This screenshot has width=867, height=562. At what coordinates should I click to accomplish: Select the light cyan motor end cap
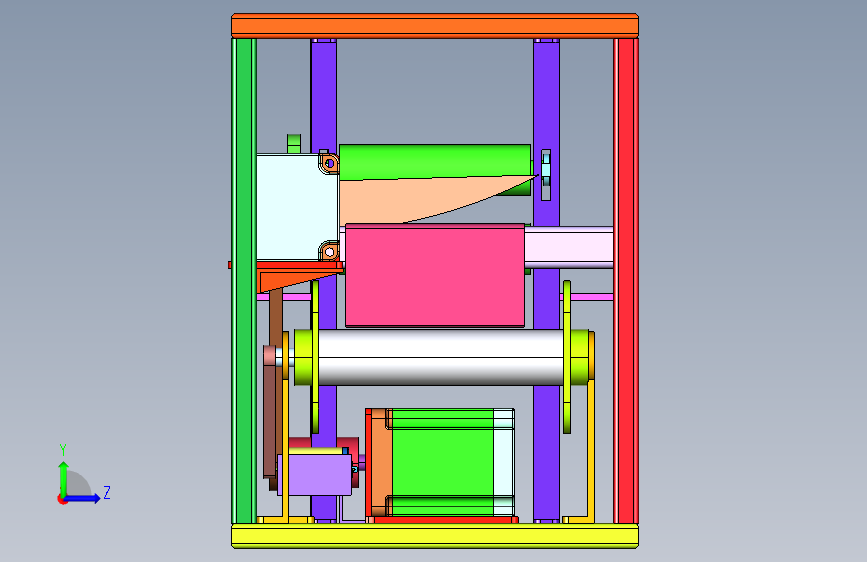504,462
